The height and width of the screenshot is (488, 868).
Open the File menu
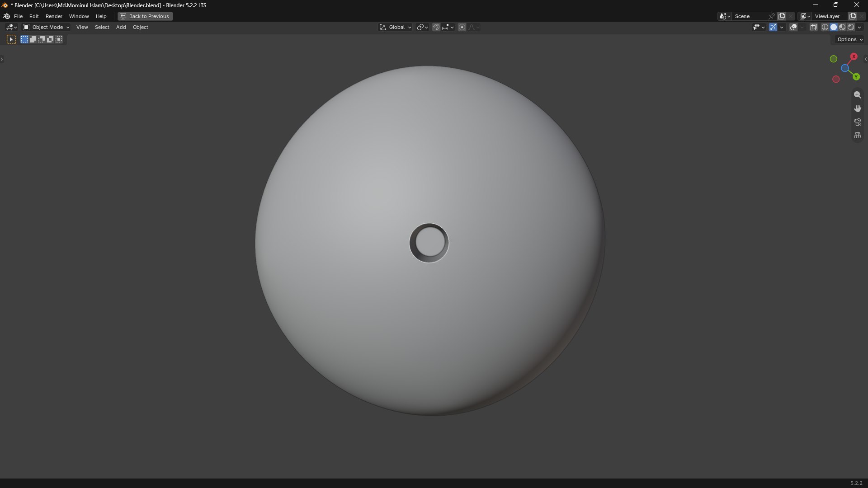(x=18, y=16)
